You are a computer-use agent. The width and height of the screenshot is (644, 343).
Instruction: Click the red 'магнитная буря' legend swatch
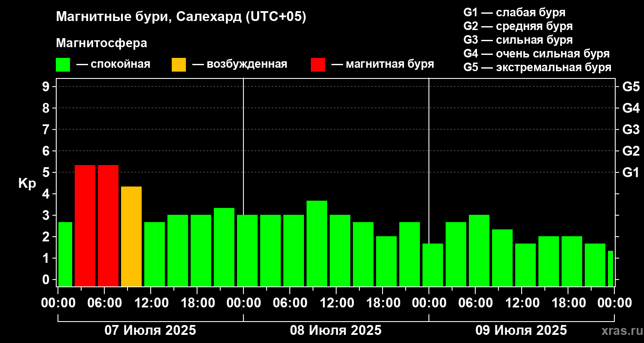pyautogui.click(x=318, y=65)
